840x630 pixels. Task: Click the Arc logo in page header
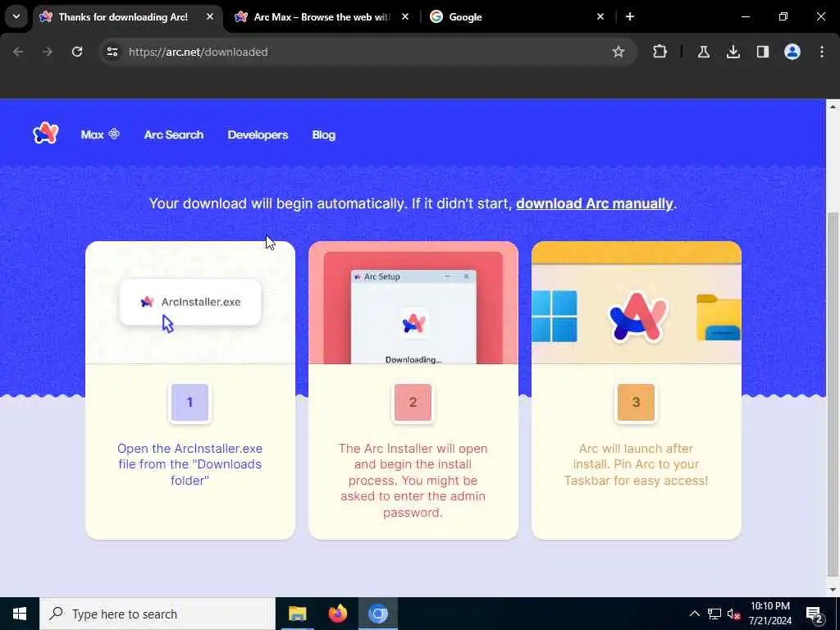click(x=46, y=134)
